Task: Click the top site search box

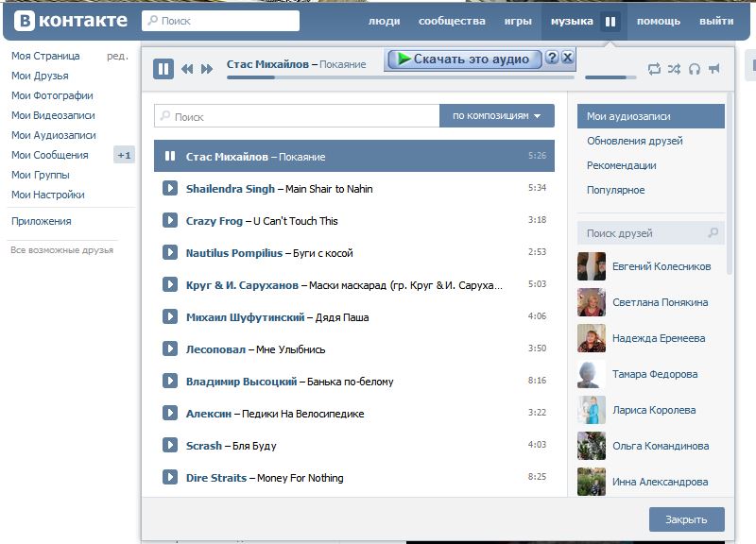Action: point(220,21)
